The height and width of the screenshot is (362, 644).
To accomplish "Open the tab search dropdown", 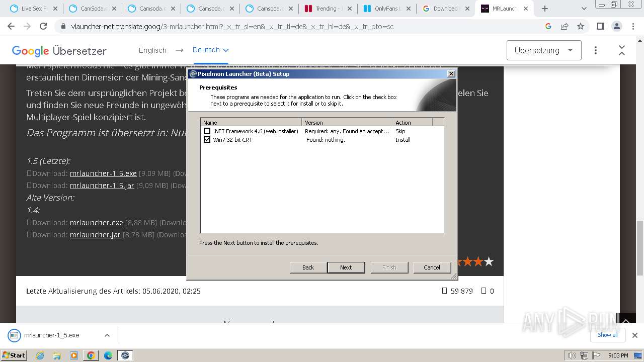I will 584,9.
